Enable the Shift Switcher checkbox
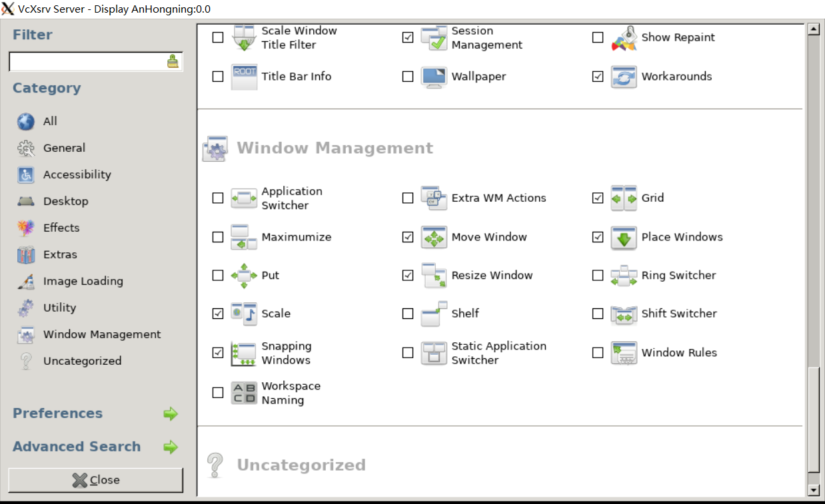This screenshot has width=825, height=504. point(598,314)
